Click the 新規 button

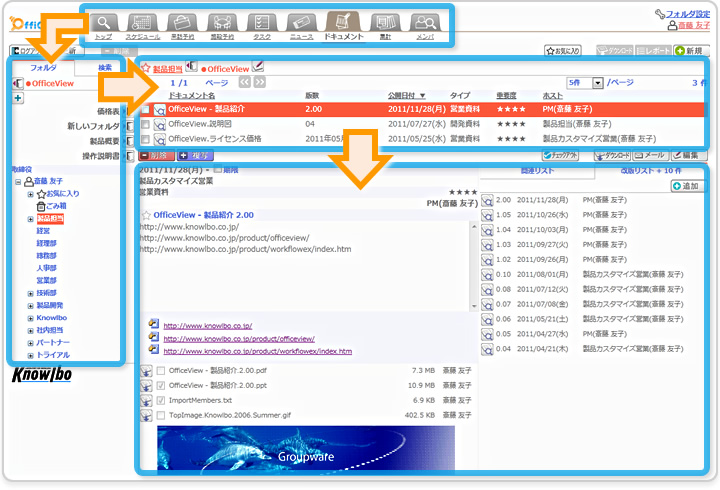point(692,51)
